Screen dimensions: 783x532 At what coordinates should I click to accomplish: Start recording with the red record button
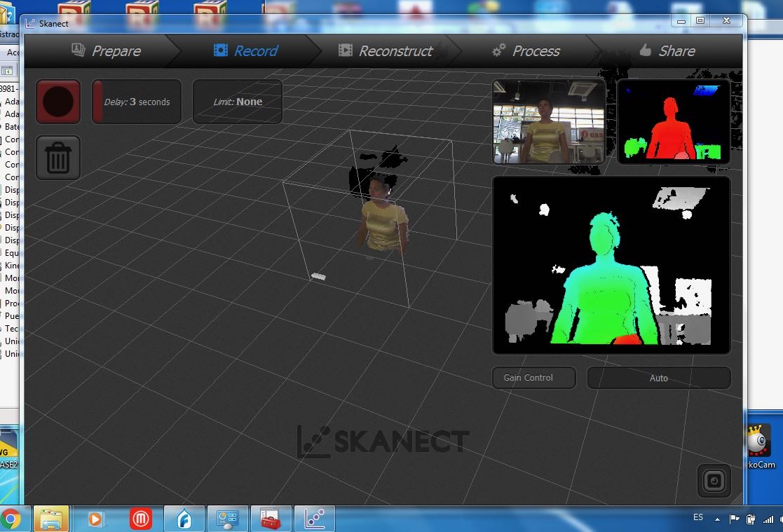click(58, 102)
